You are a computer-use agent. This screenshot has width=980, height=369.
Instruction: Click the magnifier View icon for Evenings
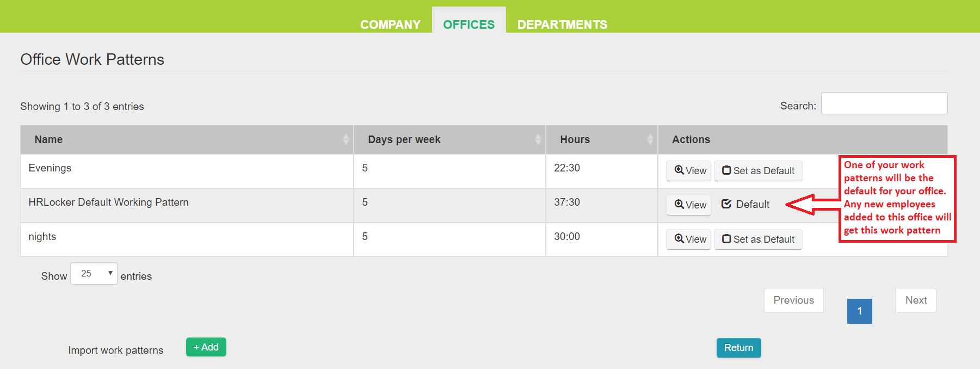pyautogui.click(x=679, y=170)
